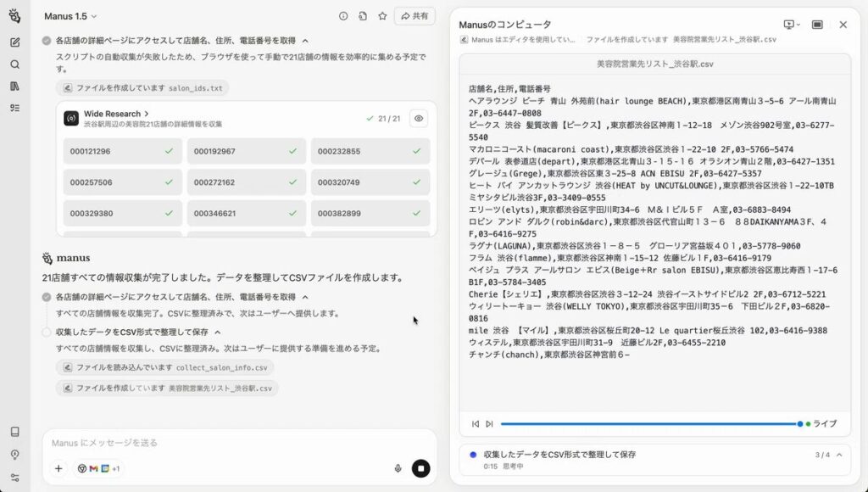Open the info icon in top header

coord(343,16)
